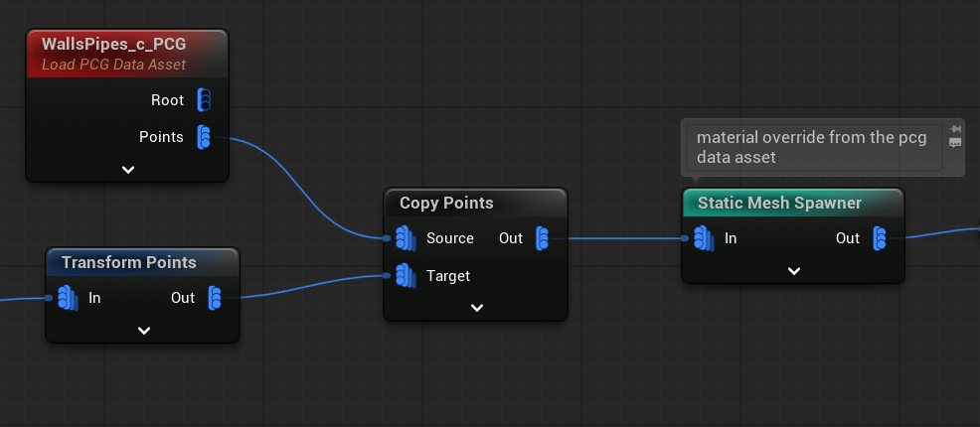Select the Static Mesh Spawner node header
The height and width of the screenshot is (427, 980).
click(779, 203)
